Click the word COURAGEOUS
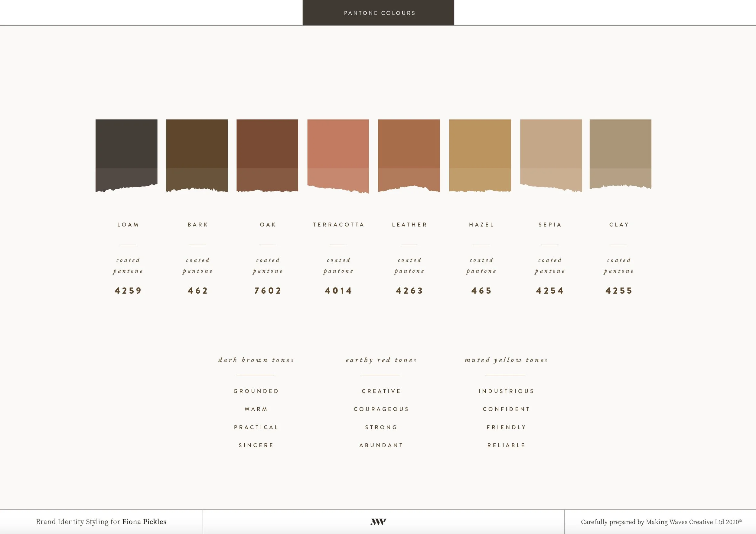Viewport: 756px width, 534px height. click(x=381, y=409)
